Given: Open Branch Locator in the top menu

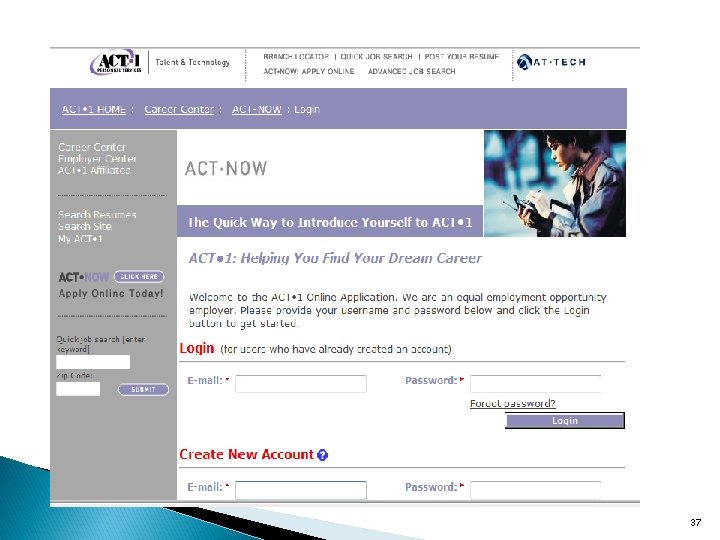Looking at the screenshot, I should tap(296, 56).
